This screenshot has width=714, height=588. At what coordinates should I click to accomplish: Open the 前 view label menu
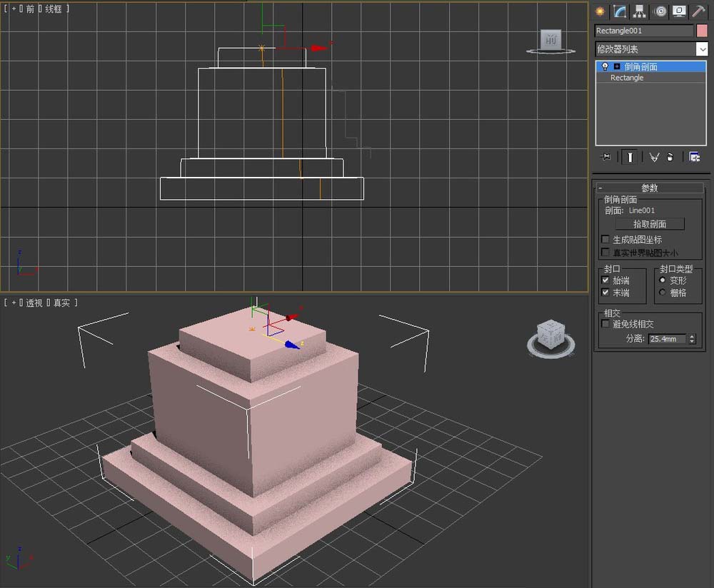pyautogui.click(x=30, y=9)
